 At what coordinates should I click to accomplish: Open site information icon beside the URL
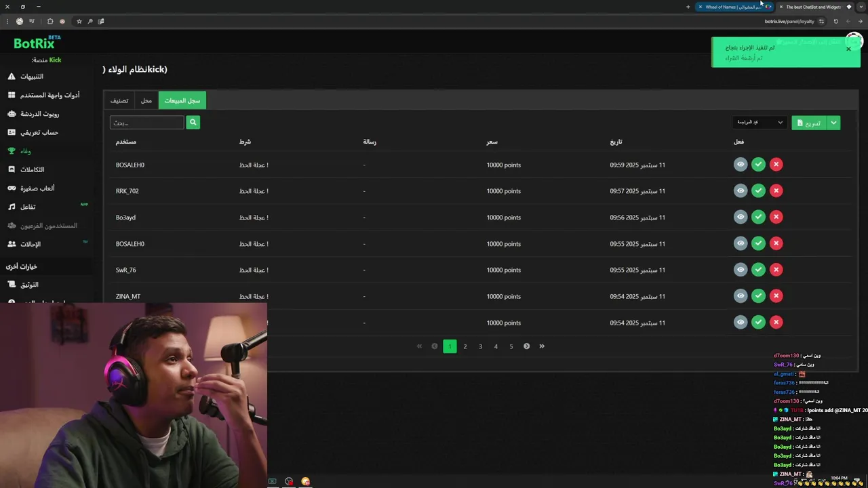click(x=821, y=21)
